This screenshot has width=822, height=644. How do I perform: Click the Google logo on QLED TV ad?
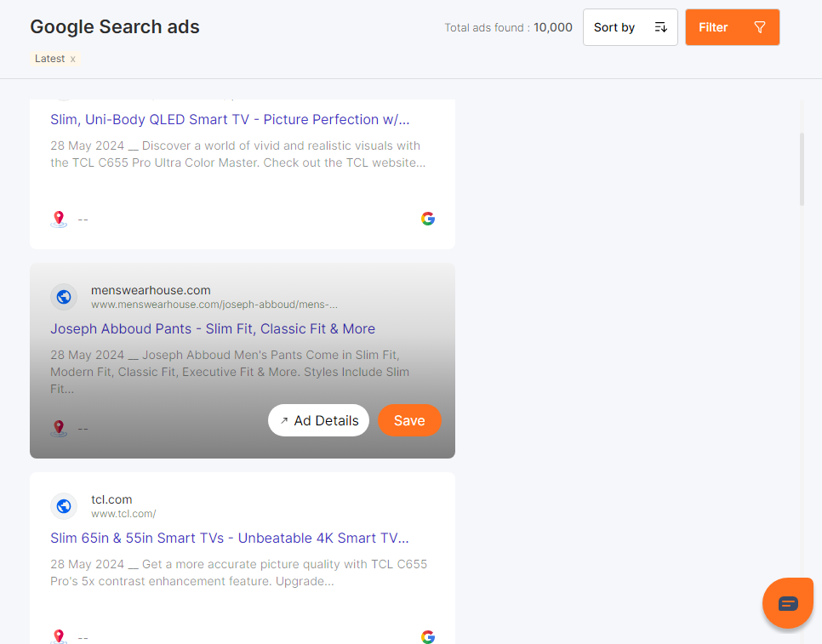(x=428, y=219)
